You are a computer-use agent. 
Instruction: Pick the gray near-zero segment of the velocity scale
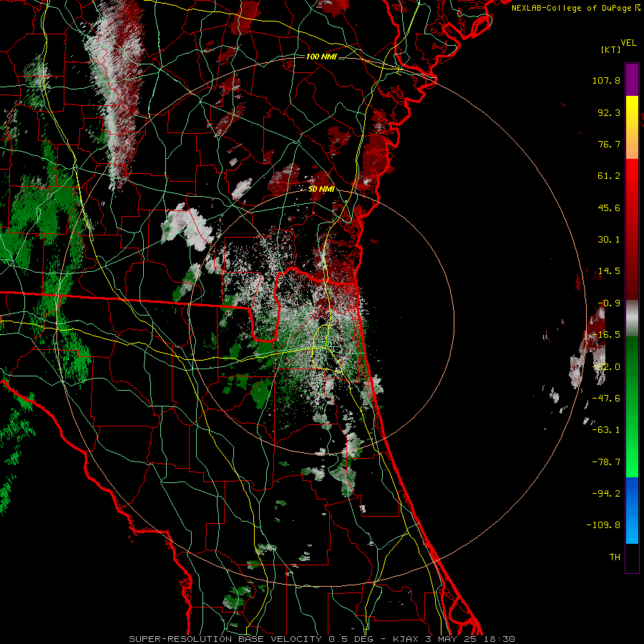(x=632, y=318)
